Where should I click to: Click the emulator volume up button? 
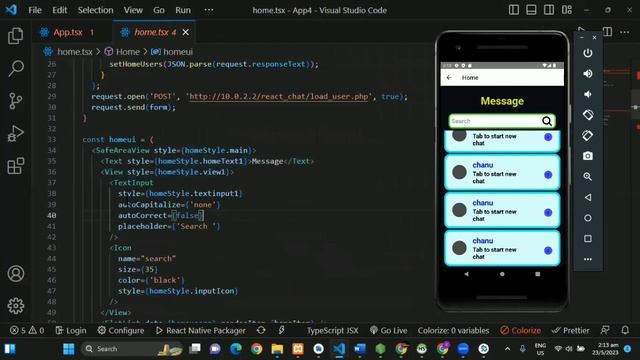point(588,73)
